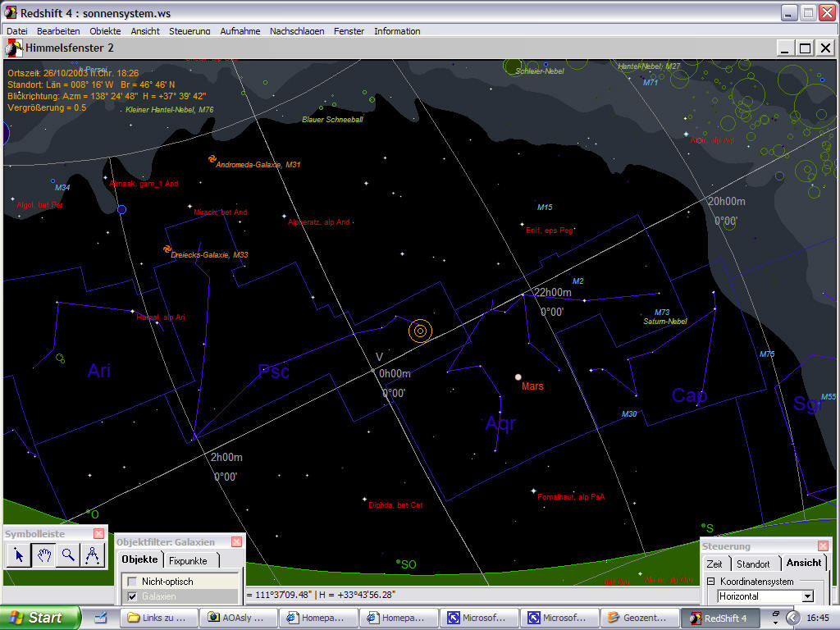Image resolution: width=840 pixels, height=630 pixels.
Task: Select the hand pan tool
Action: point(43,555)
